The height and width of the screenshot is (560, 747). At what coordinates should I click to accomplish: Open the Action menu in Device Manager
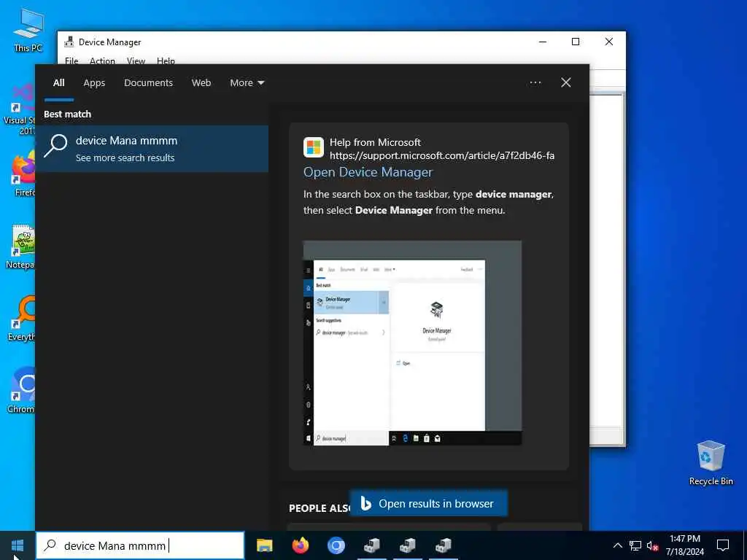[102, 61]
